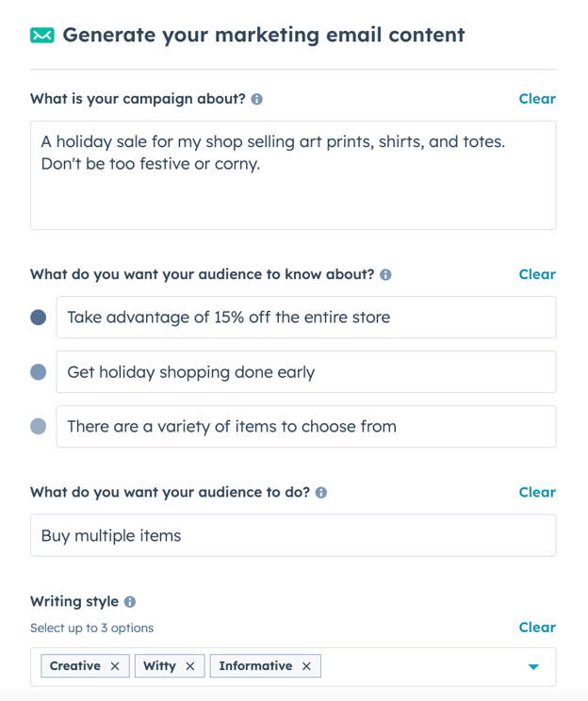Remove the Witty style tag
The width and height of the screenshot is (588, 701).
tap(189, 666)
